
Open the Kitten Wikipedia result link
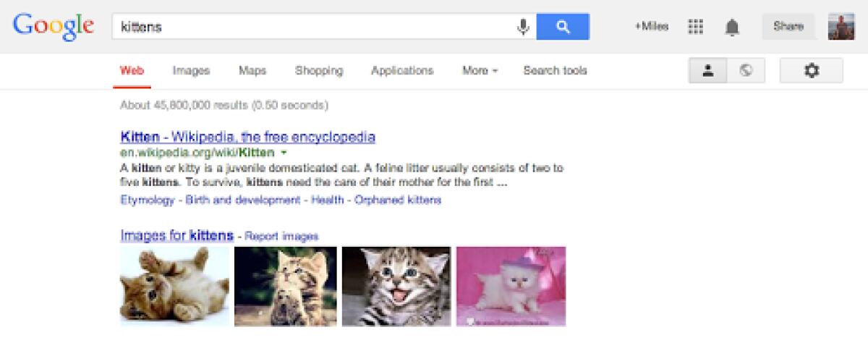pos(248,137)
